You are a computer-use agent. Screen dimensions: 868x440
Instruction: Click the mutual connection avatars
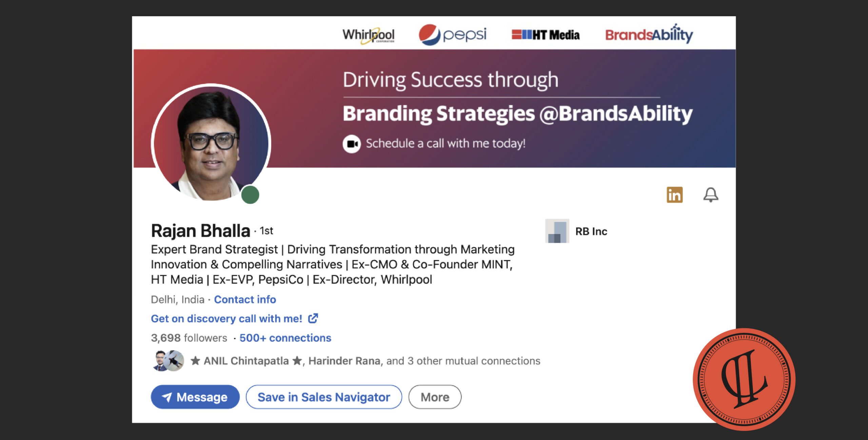168,361
